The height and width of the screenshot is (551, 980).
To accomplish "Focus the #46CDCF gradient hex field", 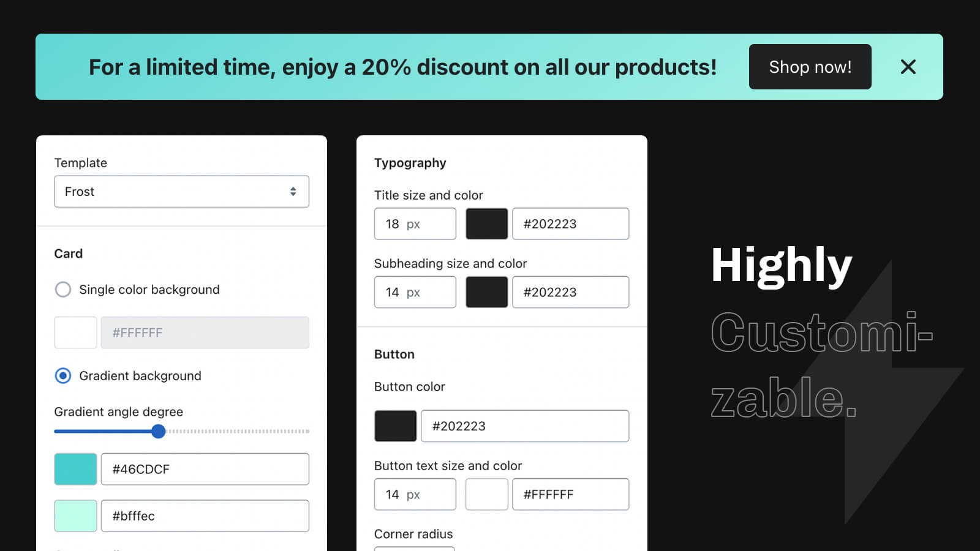I will tap(205, 469).
